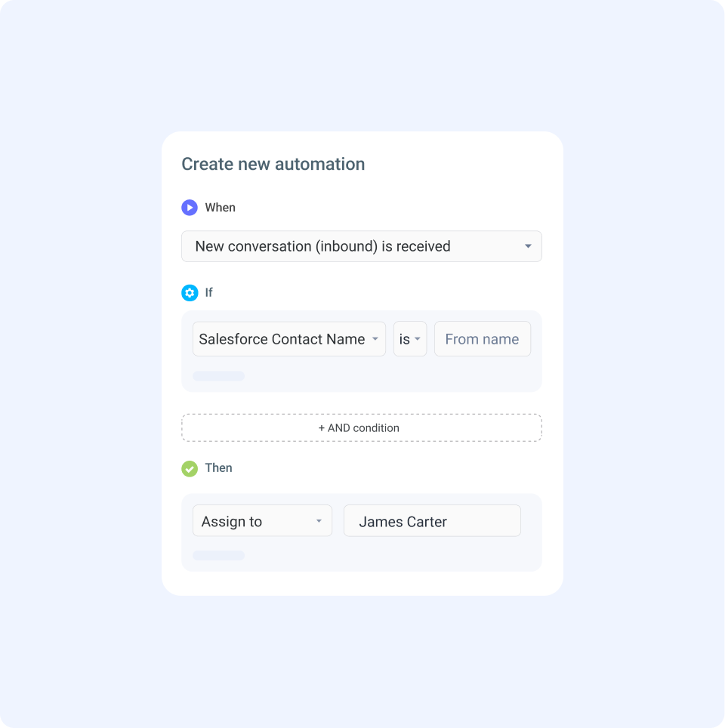The height and width of the screenshot is (728, 725).
Task: Click the blue gear icon beside If
Action: coord(190,292)
